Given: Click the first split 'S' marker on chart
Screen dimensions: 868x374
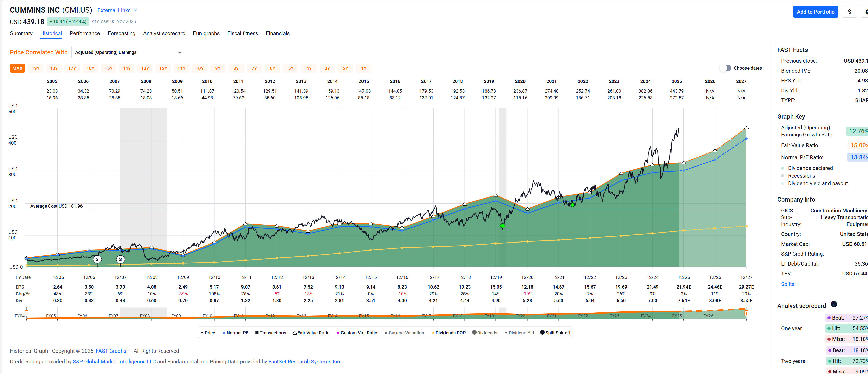Looking at the screenshot, I should [97, 259].
